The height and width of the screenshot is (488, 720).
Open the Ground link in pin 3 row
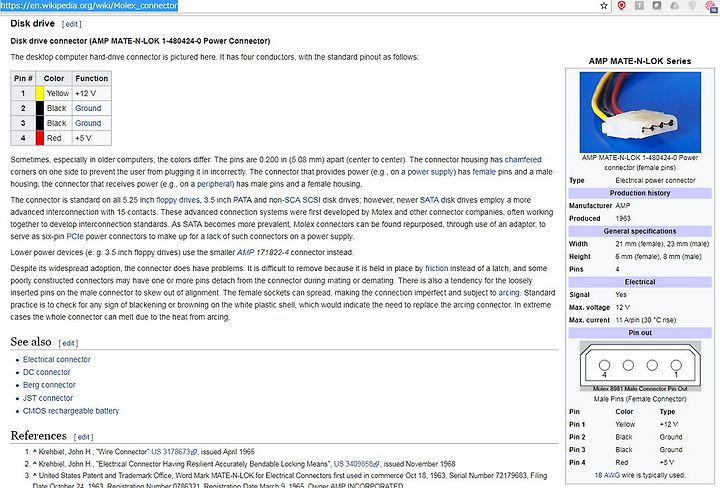88,123
